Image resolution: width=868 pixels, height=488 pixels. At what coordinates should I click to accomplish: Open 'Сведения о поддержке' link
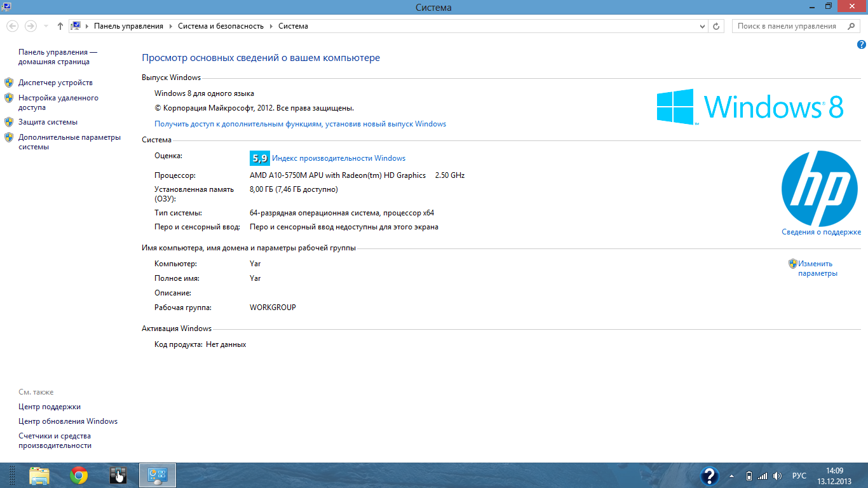(821, 233)
